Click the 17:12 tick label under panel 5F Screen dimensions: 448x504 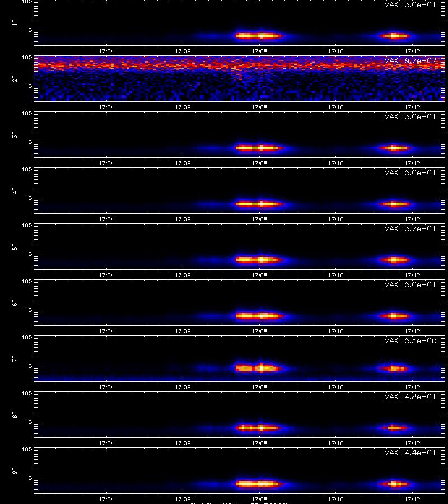tap(412, 275)
